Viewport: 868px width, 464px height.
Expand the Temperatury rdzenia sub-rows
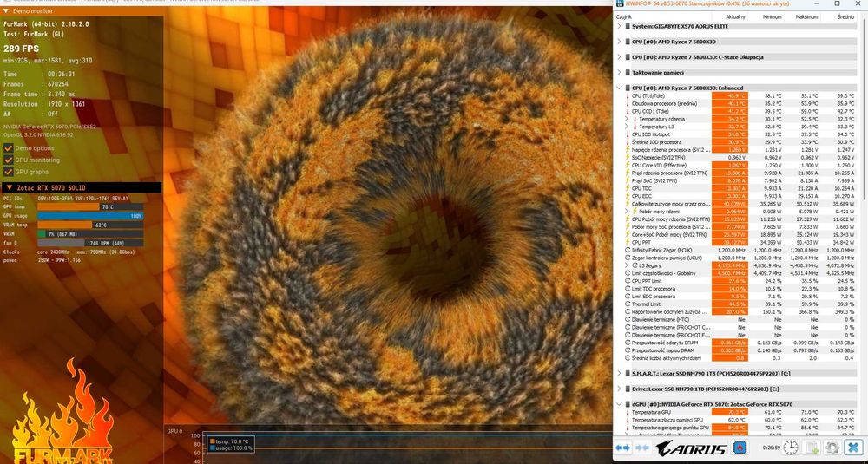pyautogui.click(x=628, y=119)
